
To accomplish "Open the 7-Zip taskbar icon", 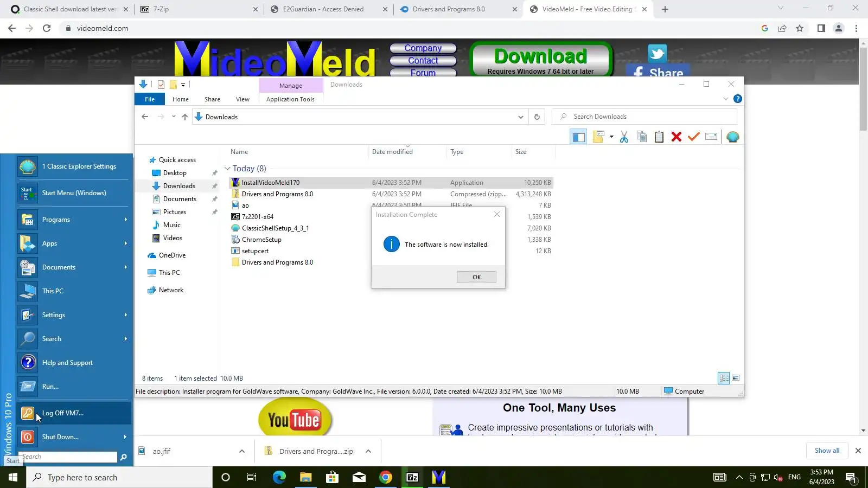I will [412, 477].
